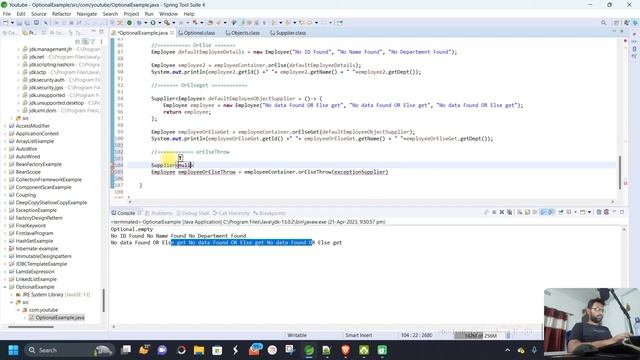Toggle Scroll Lock in Console toolbar
Image resolution: width=640 pixels, height=360 pixels.
527,212
